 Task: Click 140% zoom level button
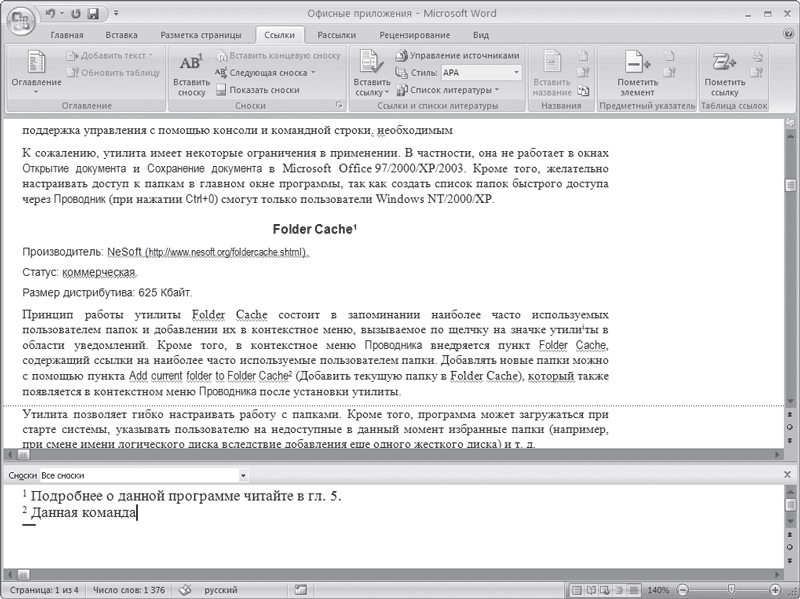pos(658,590)
